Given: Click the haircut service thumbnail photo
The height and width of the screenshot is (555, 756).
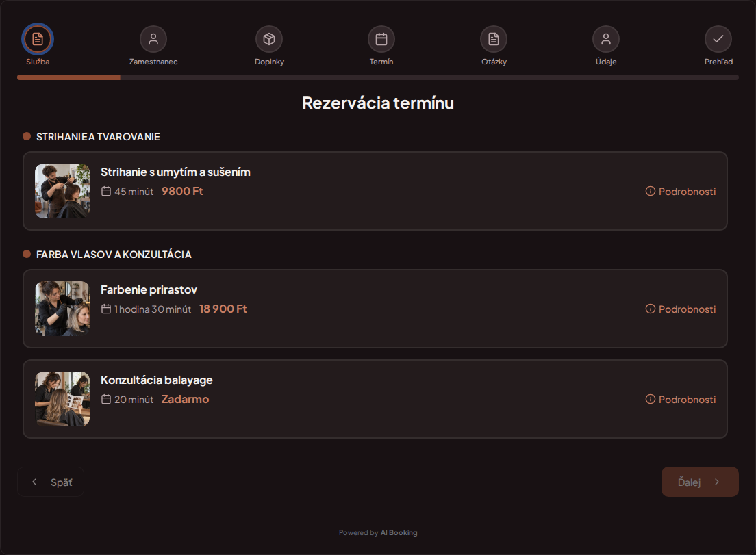Looking at the screenshot, I should point(62,191).
